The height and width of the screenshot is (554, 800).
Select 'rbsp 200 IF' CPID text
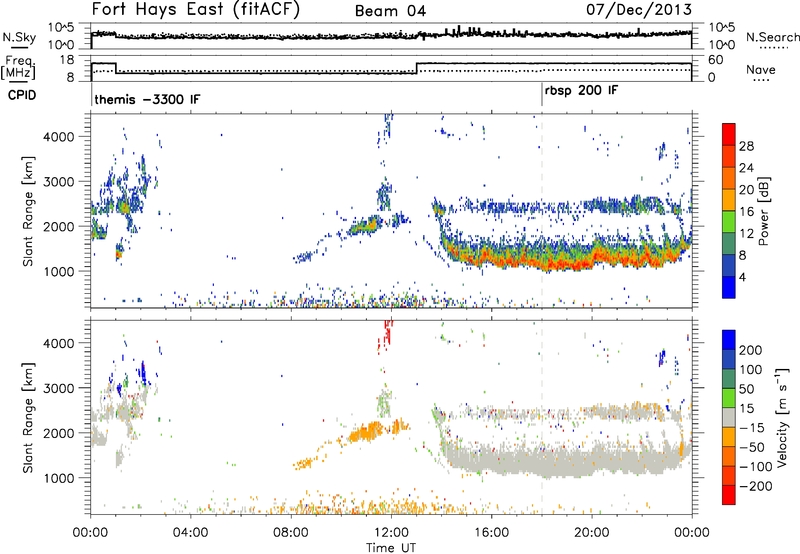[x=581, y=91]
